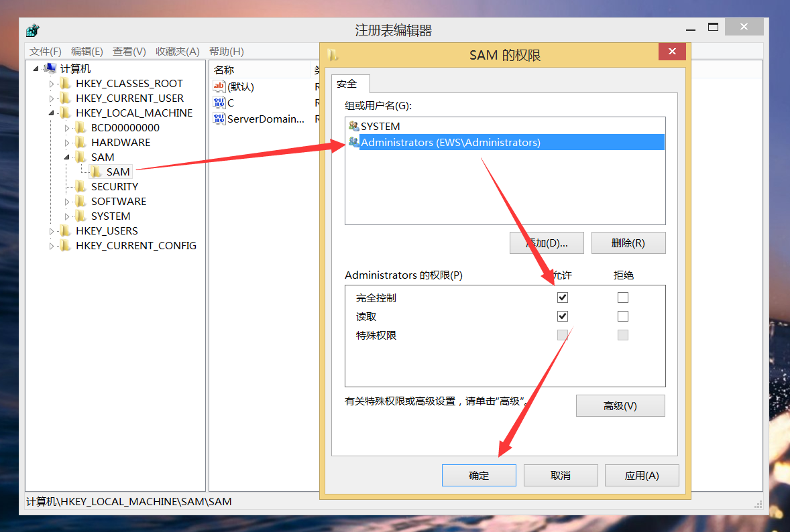Select the SECURITY key label in tree

coord(115,187)
